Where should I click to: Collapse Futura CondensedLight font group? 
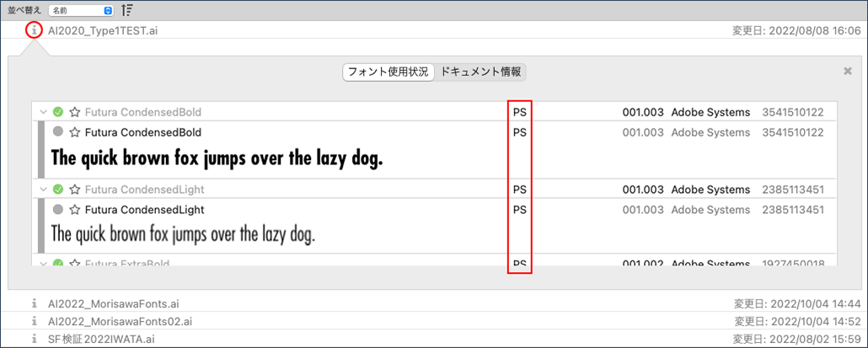pyautogui.click(x=43, y=190)
